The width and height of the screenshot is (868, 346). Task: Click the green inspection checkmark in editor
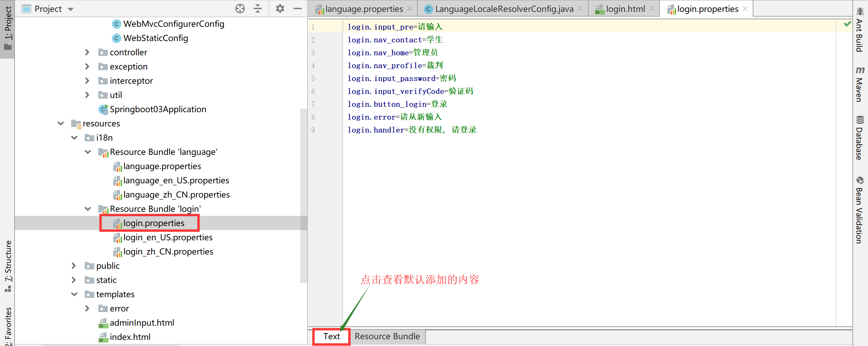coord(848,24)
